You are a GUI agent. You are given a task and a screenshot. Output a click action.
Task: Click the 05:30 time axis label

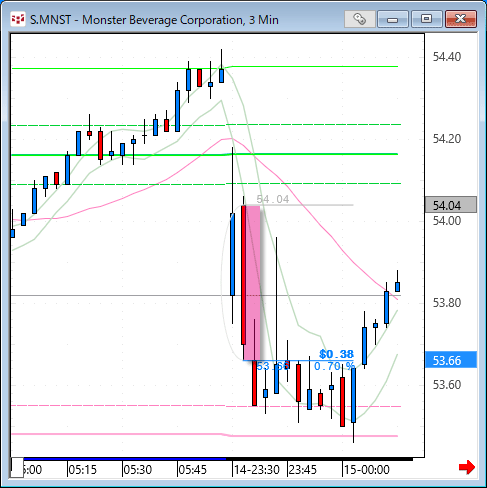(x=137, y=470)
